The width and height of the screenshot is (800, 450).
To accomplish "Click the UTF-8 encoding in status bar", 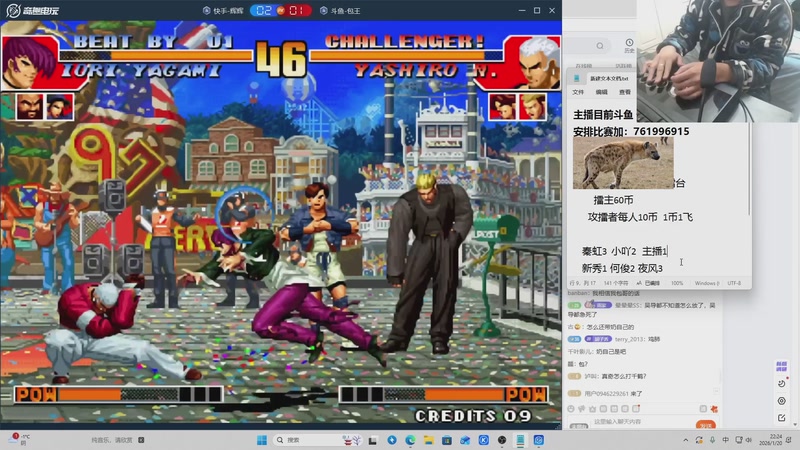I will tap(734, 283).
